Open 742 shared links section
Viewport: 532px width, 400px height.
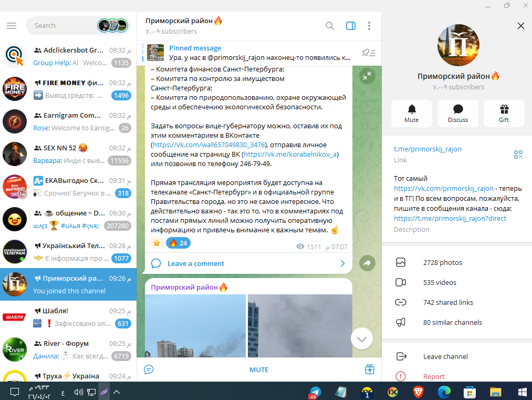coord(457,302)
